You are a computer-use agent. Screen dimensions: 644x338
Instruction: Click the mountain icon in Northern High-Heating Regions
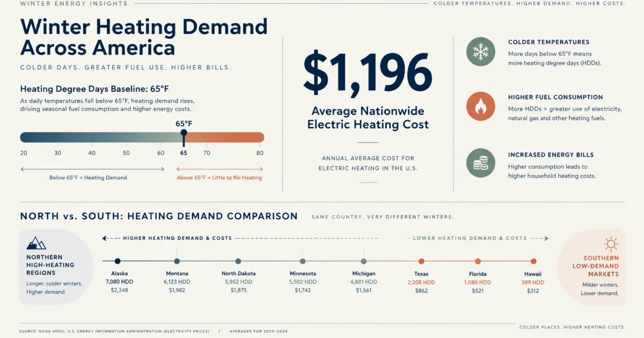point(36,243)
